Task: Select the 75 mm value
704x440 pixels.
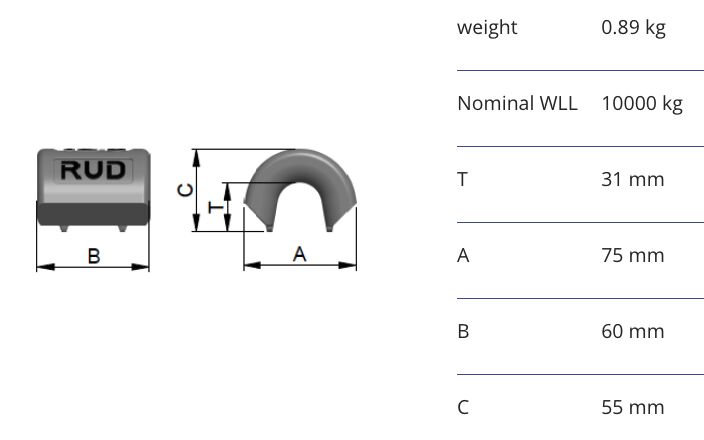Action: click(632, 255)
